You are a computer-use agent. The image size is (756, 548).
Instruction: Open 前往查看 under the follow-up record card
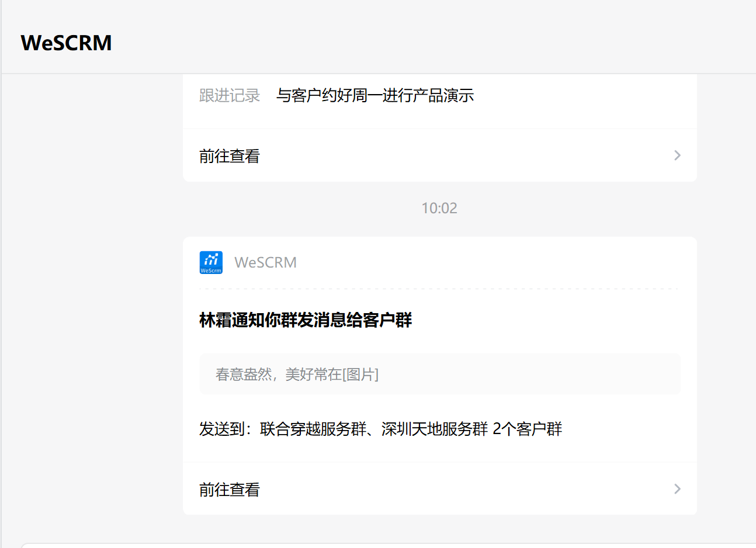pyautogui.click(x=439, y=155)
